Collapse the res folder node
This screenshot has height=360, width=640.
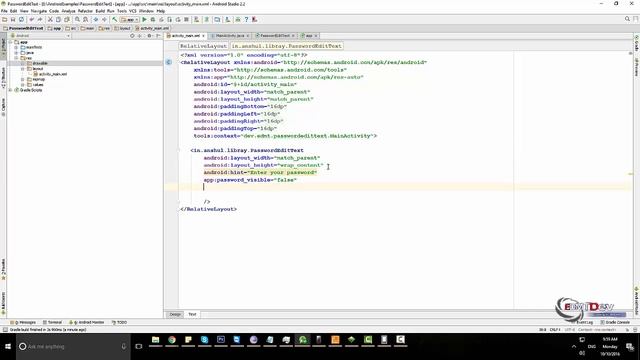tap(16, 58)
